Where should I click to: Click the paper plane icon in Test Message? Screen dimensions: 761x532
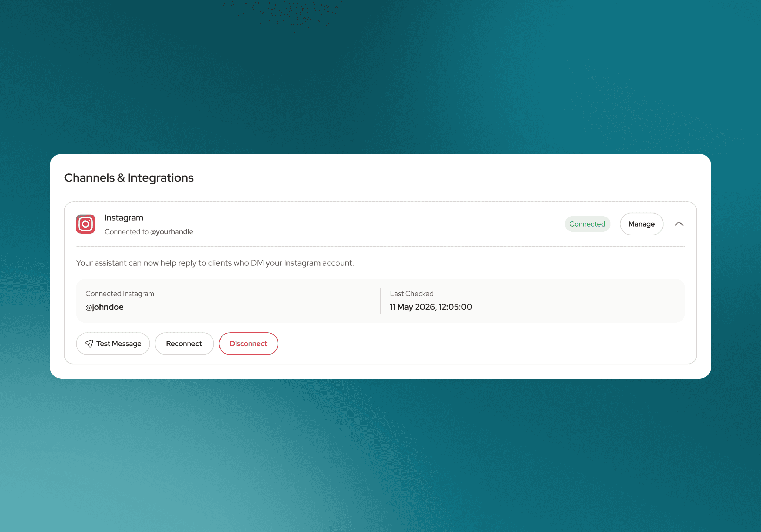pyautogui.click(x=89, y=343)
